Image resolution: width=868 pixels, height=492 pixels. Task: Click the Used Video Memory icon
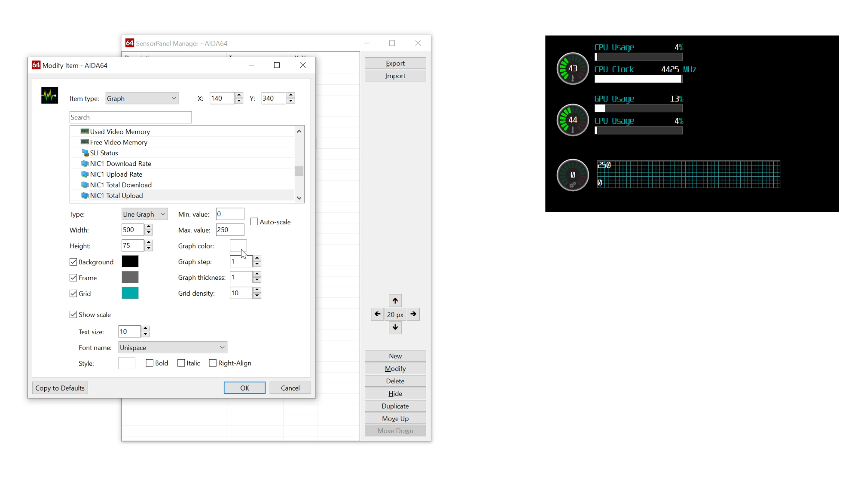tap(85, 131)
